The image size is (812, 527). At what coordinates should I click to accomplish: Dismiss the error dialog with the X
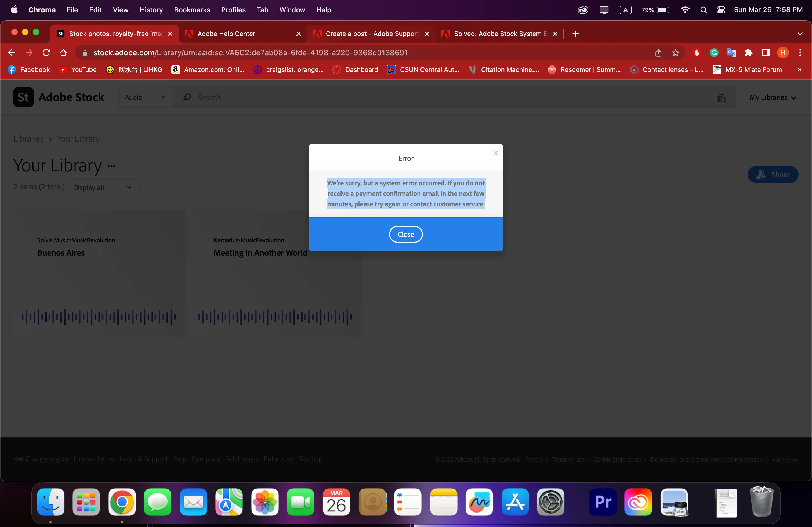495,153
